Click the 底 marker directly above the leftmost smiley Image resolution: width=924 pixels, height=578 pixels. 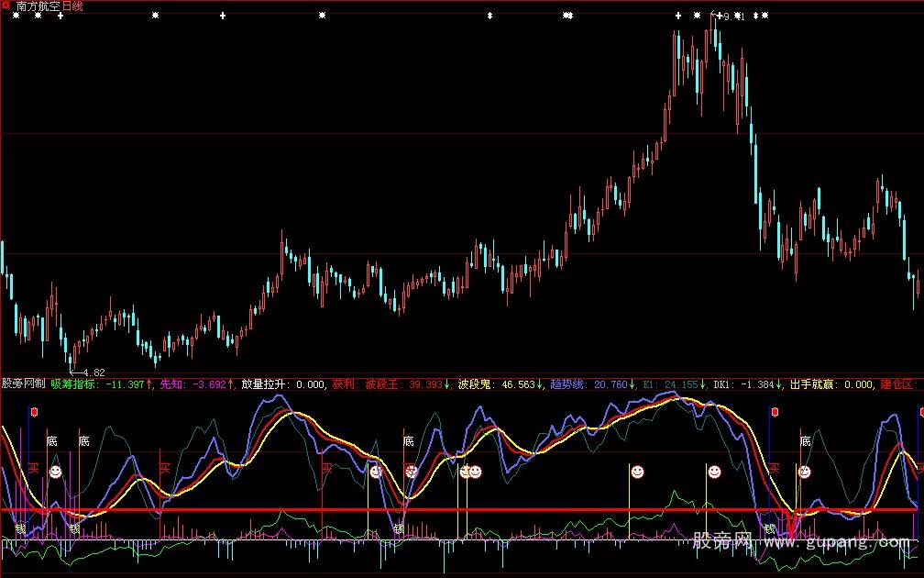[52, 441]
